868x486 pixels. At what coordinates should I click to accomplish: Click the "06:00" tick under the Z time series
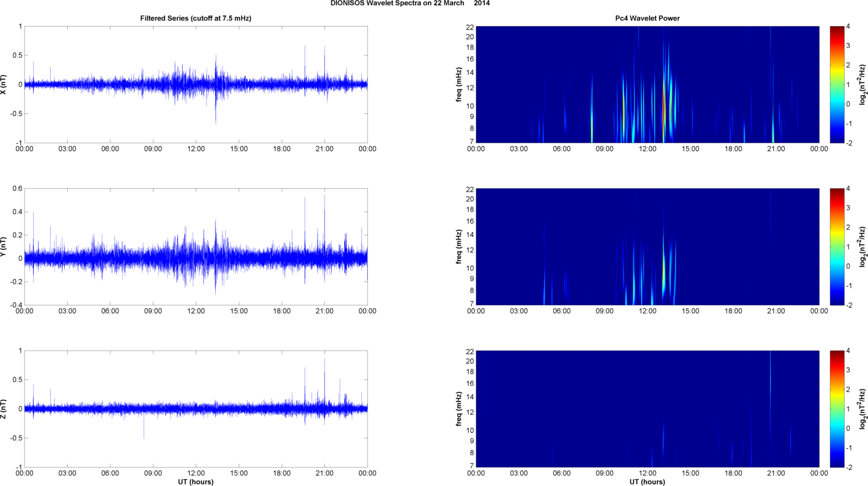110,473
